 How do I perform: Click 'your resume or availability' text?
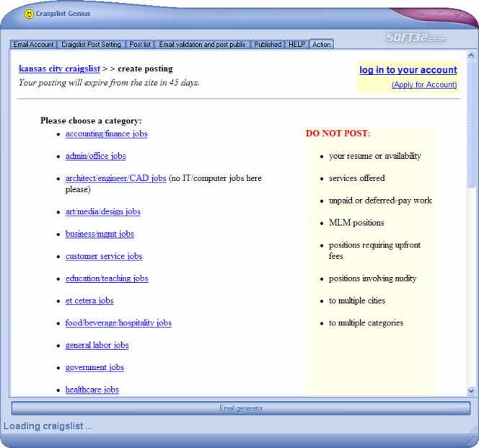click(375, 156)
